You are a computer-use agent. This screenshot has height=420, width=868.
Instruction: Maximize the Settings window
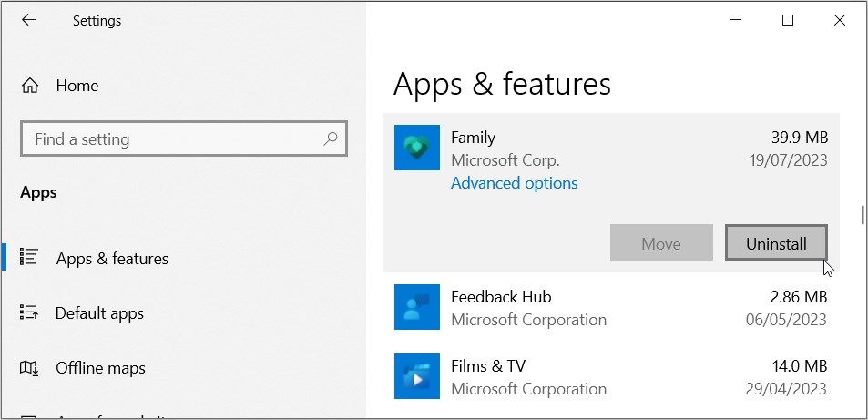pos(788,20)
